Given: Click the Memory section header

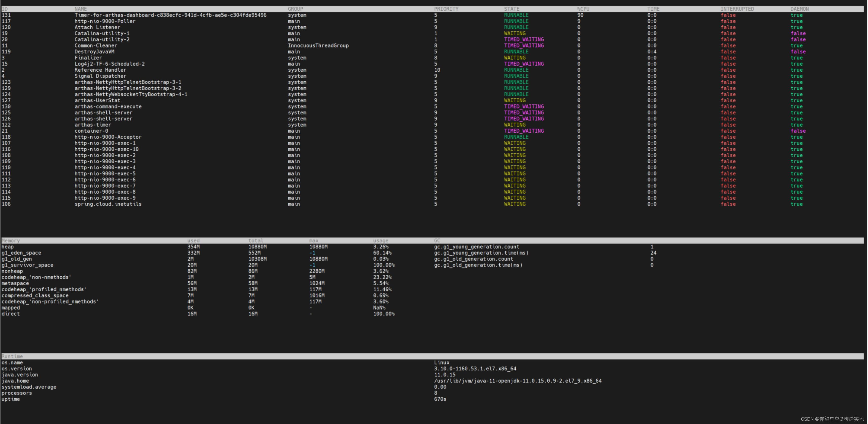Looking at the screenshot, I should (x=11, y=241).
